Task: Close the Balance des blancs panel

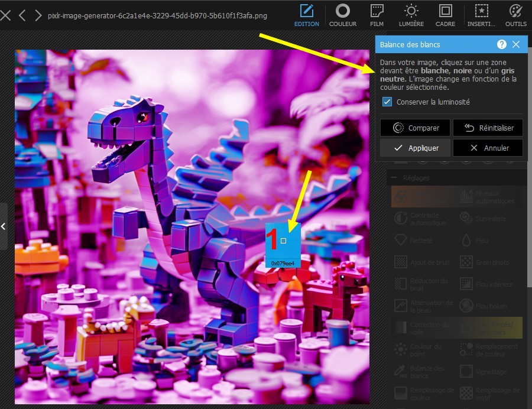Action: coord(516,44)
